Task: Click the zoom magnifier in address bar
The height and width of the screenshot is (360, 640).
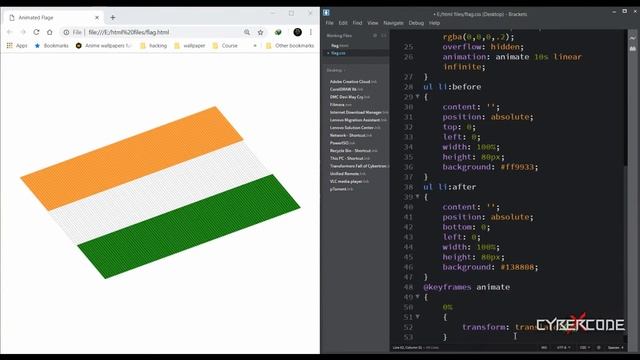Action: pos(247,32)
